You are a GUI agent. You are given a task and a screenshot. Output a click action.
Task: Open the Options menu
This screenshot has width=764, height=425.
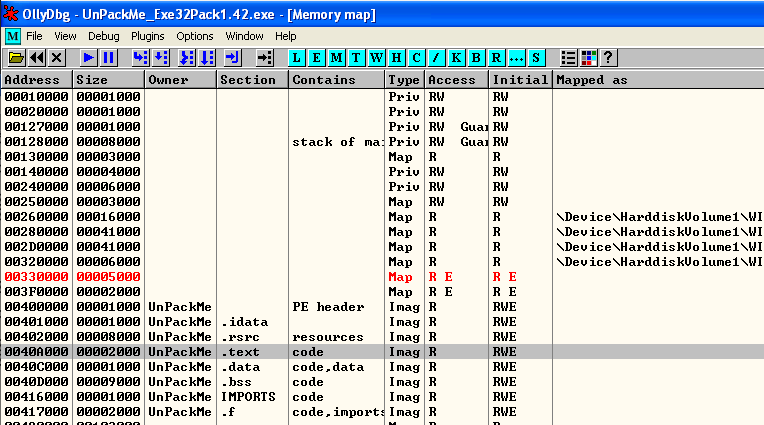click(x=195, y=36)
